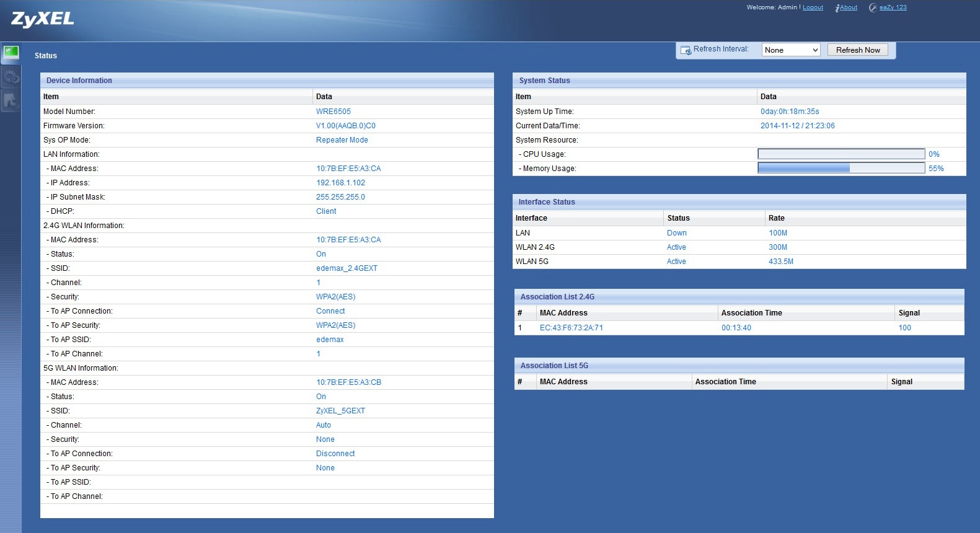Image resolution: width=980 pixels, height=533 pixels.
Task: Click the 2.4G To AP Security WPA2(AES) value
Action: (336, 325)
